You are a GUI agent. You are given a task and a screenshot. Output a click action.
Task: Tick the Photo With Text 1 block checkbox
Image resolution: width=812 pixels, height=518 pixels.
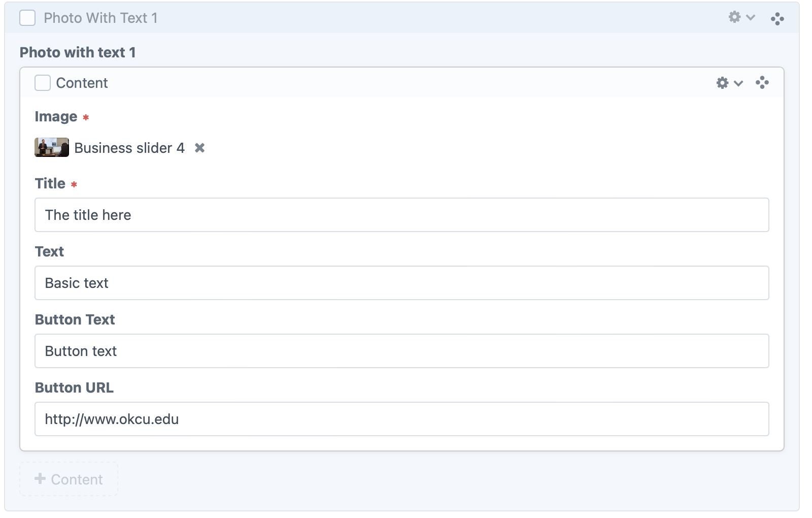[27, 18]
